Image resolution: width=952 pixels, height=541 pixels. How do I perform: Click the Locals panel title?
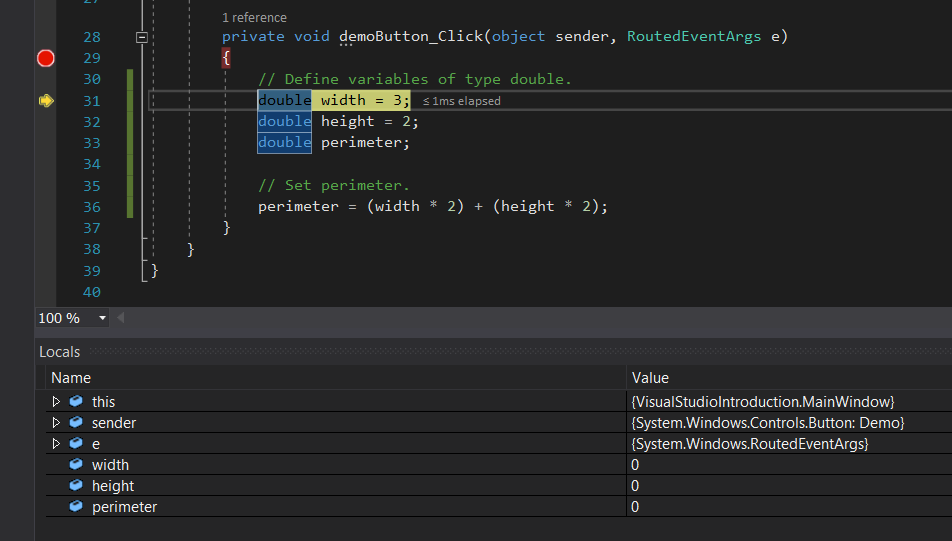(60, 352)
